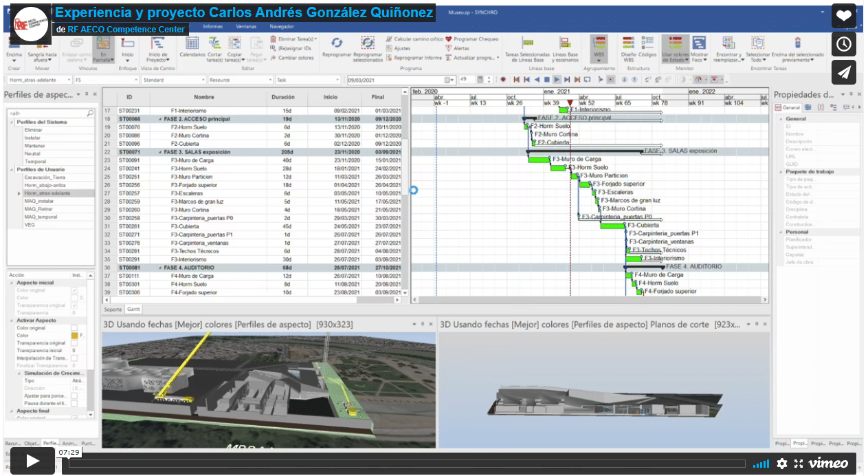The height and width of the screenshot is (476, 868).
Task: Click Ajustes in the Programa group
Action: pos(399,49)
